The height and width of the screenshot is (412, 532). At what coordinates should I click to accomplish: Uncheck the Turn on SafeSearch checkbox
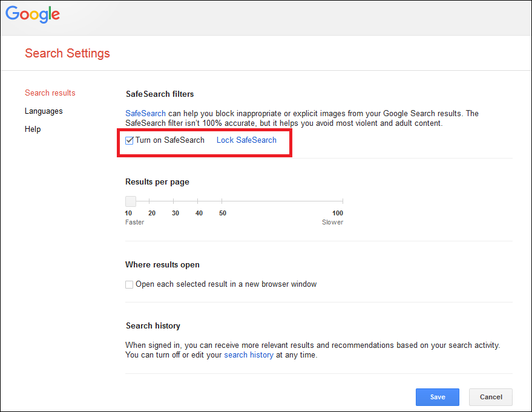point(129,140)
